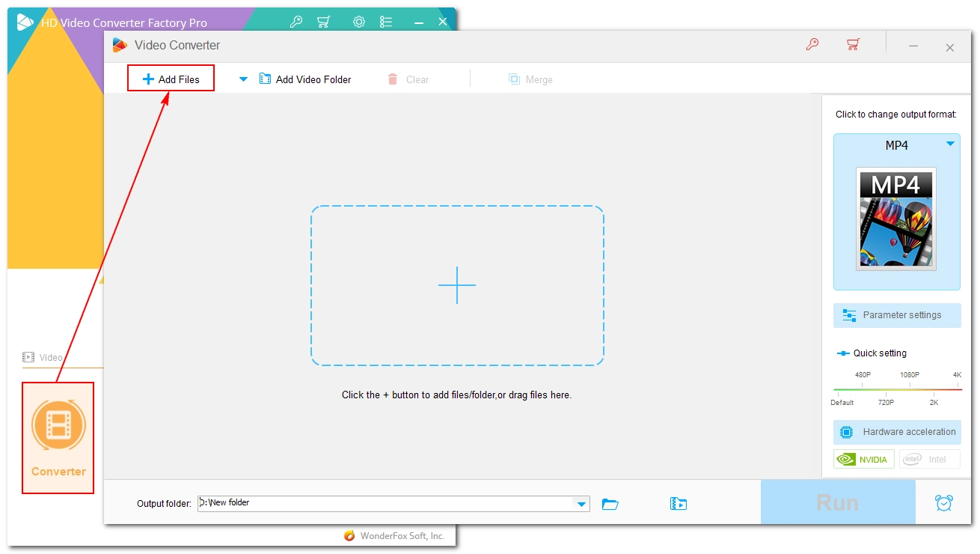Viewport: 980px width, 554px height.
Task: Open the alarm clock schedule icon
Action: (944, 503)
